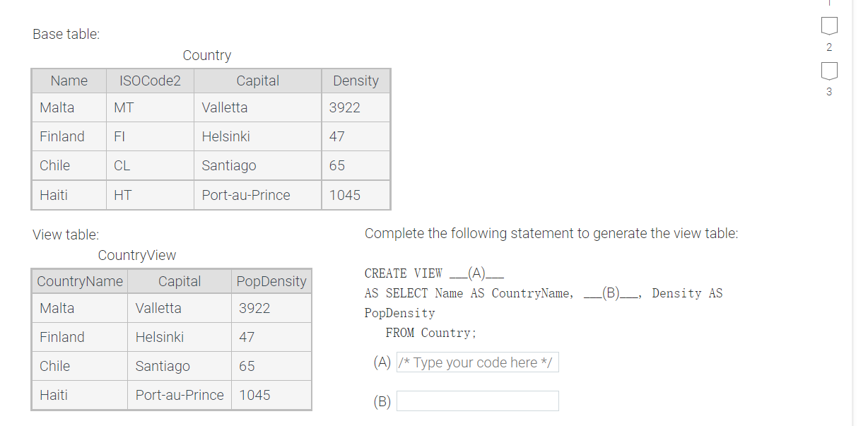Click the CountryView table title
The height and width of the screenshot is (426, 868).
pos(136,255)
